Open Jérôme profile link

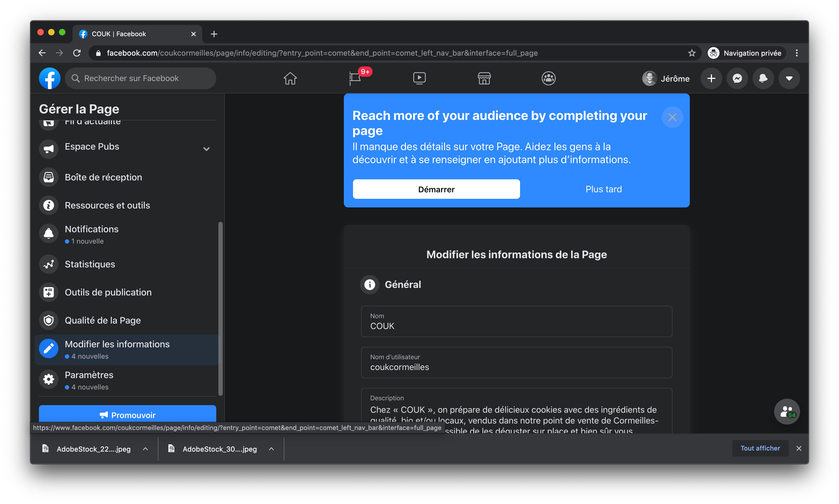(x=665, y=78)
